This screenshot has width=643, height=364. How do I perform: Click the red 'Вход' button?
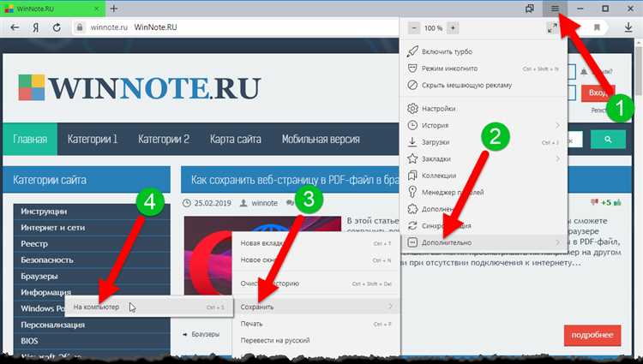coord(598,93)
